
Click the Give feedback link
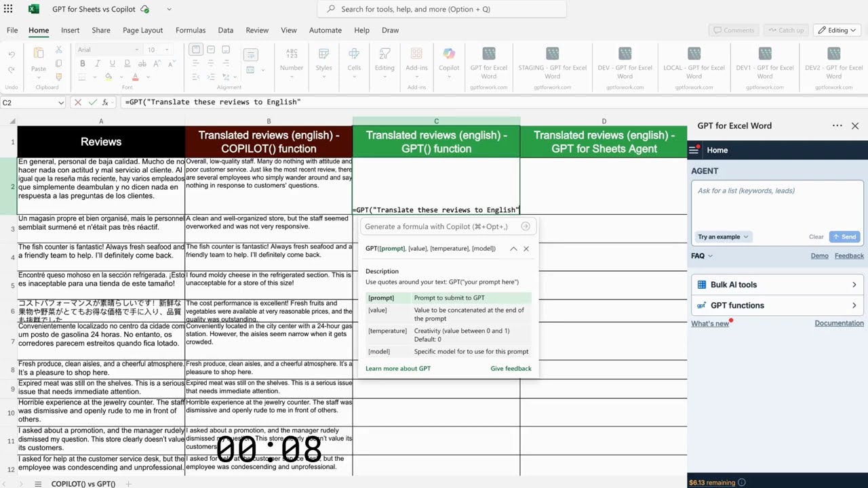coord(511,369)
